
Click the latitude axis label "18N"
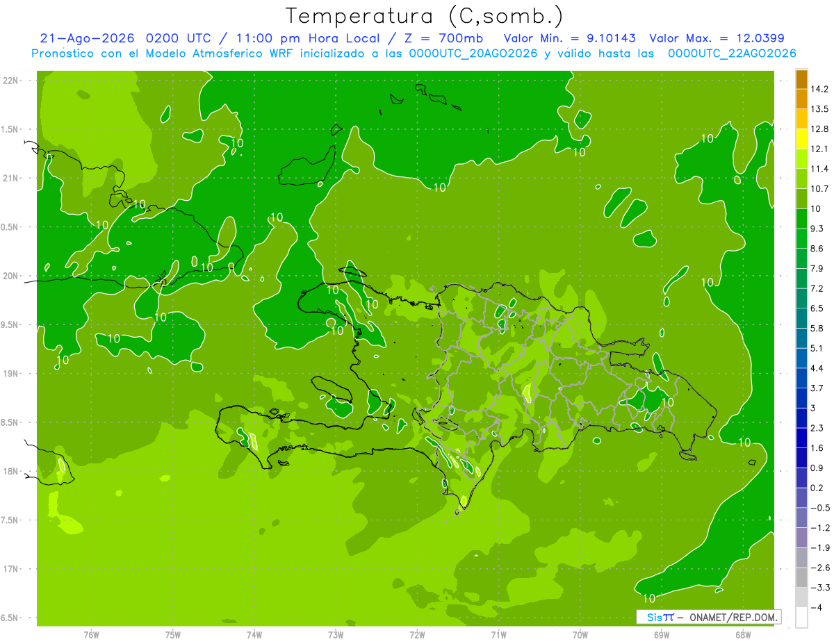pos(12,471)
